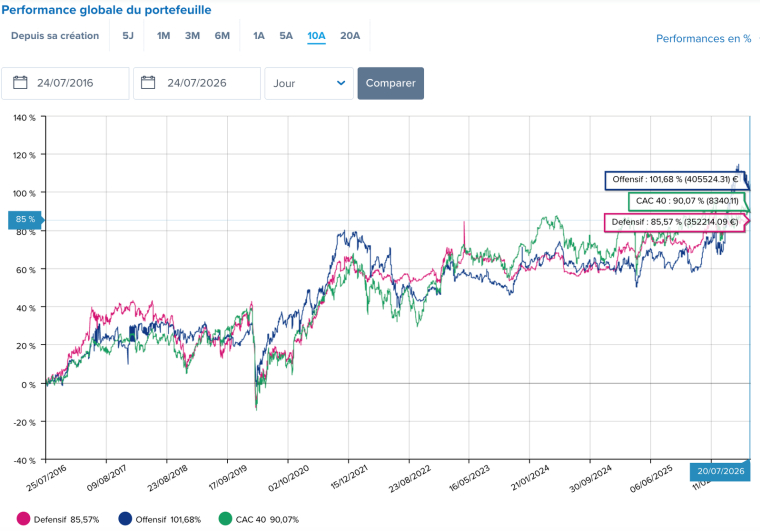Select the 10A period tab
Image resolution: width=760 pixels, height=531 pixels.
(316, 36)
